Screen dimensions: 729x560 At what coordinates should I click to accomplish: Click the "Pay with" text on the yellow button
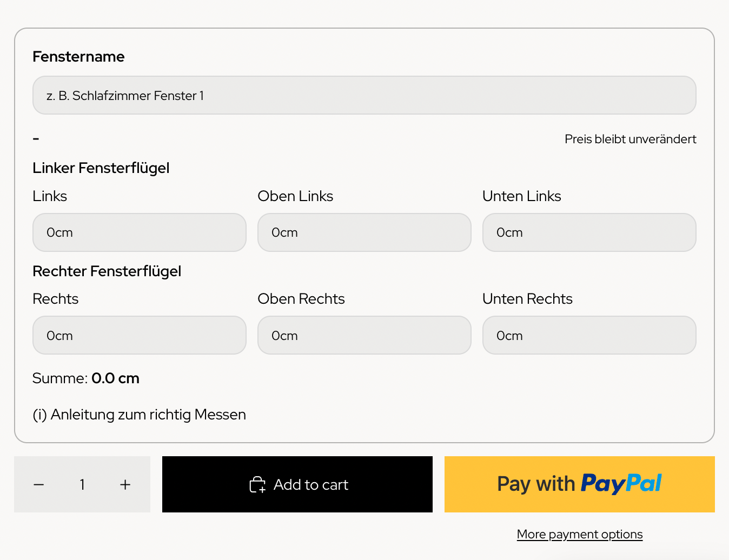(535, 484)
